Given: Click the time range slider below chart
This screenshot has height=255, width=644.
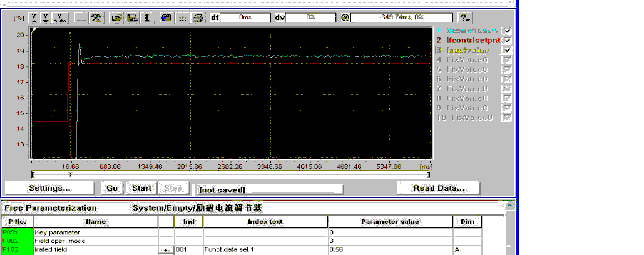Looking at the screenshot, I should [232, 175].
